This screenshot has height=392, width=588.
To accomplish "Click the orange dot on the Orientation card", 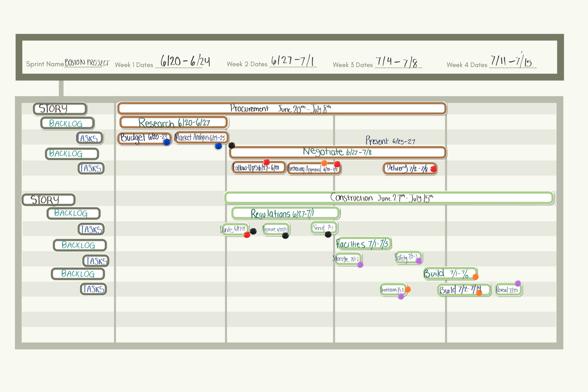I will pyautogui.click(x=408, y=289).
